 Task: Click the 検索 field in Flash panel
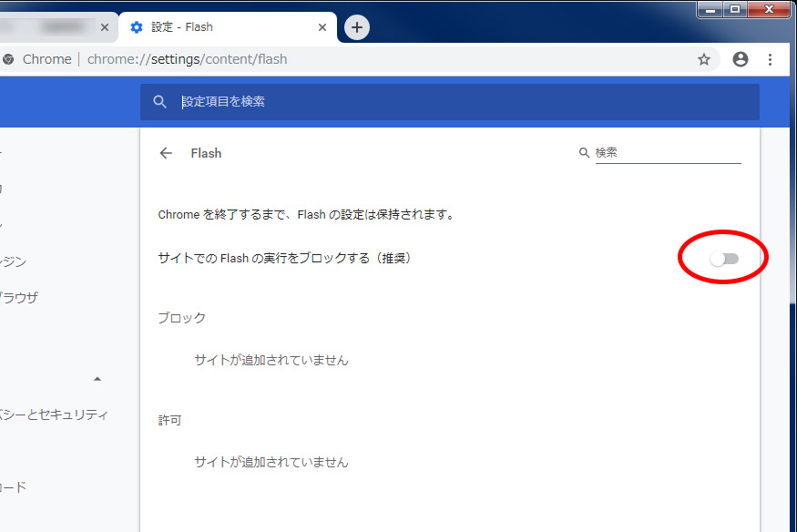[x=668, y=152]
